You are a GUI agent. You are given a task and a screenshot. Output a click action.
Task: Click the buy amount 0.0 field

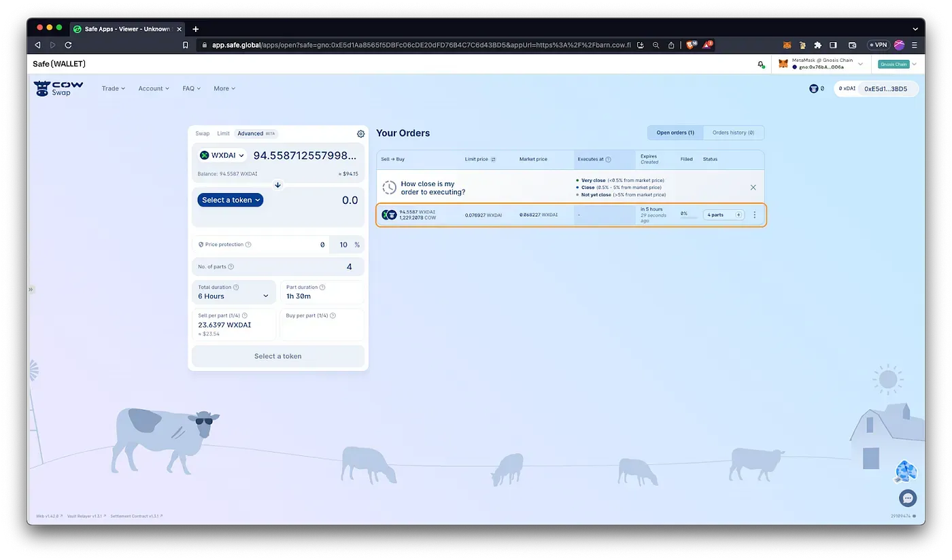tap(350, 200)
